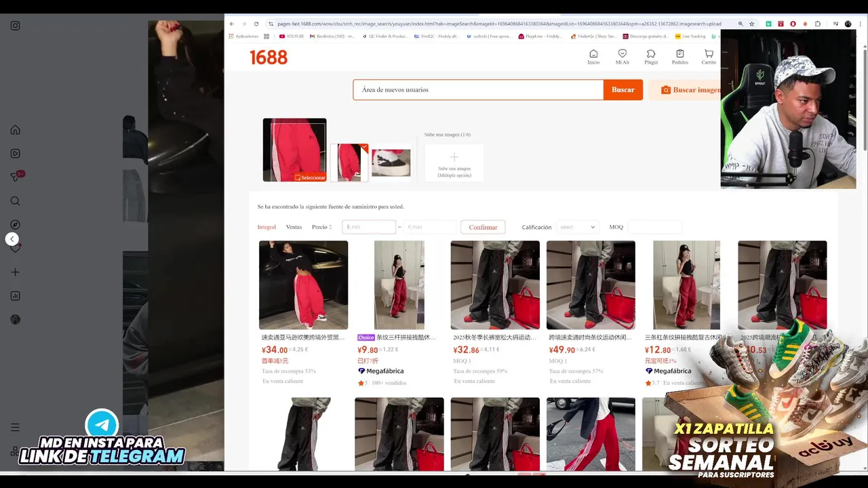Open site info icon in address bar
Image resolution: width=868 pixels, height=488 pixels.
(271, 24)
